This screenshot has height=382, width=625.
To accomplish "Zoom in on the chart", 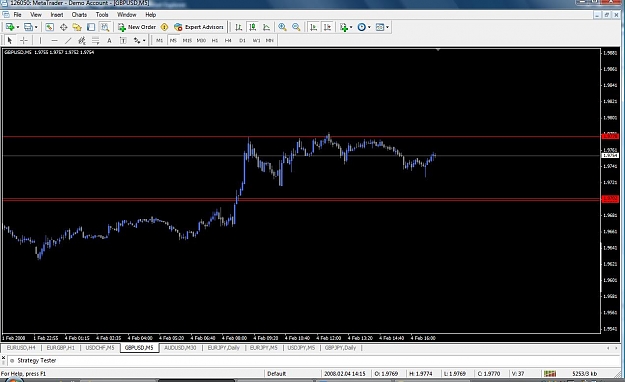I will (x=282, y=27).
